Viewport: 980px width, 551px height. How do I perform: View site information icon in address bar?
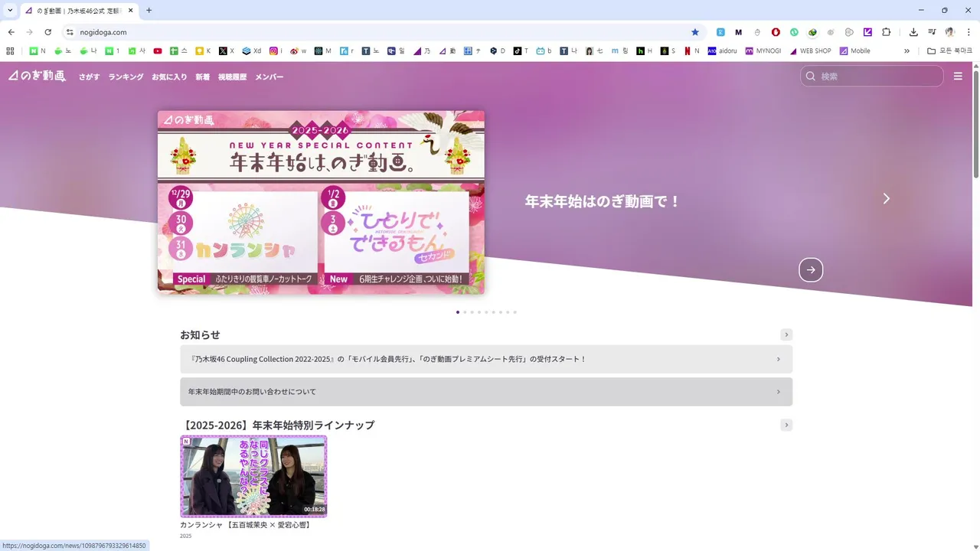click(x=70, y=32)
